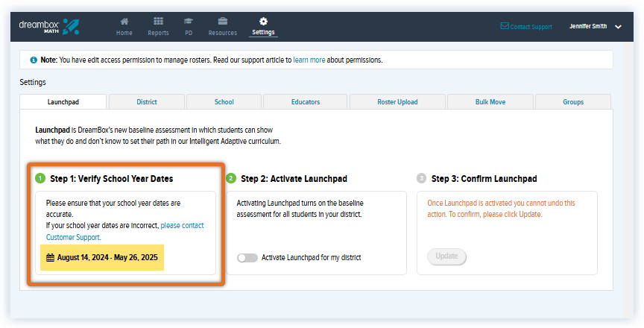
Task: Click the Step 1: Verify School Year Dates heading
Action: pos(111,179)
